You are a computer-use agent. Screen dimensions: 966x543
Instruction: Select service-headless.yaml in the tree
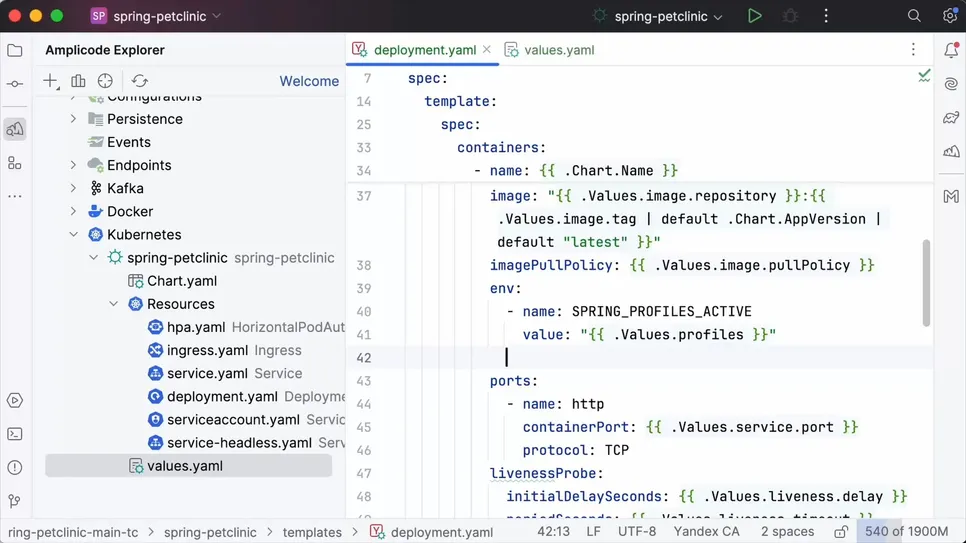click(239, 443)
